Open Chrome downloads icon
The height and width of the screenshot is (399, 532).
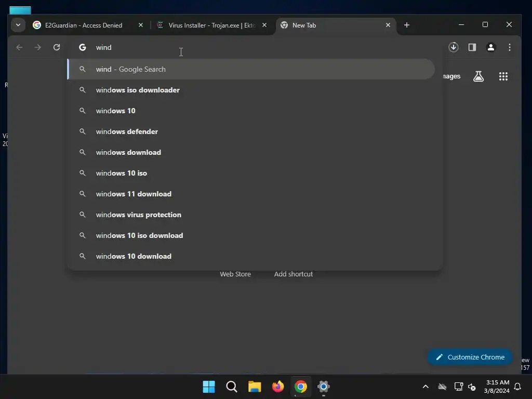pyautogui.click(x=453, y=47)
